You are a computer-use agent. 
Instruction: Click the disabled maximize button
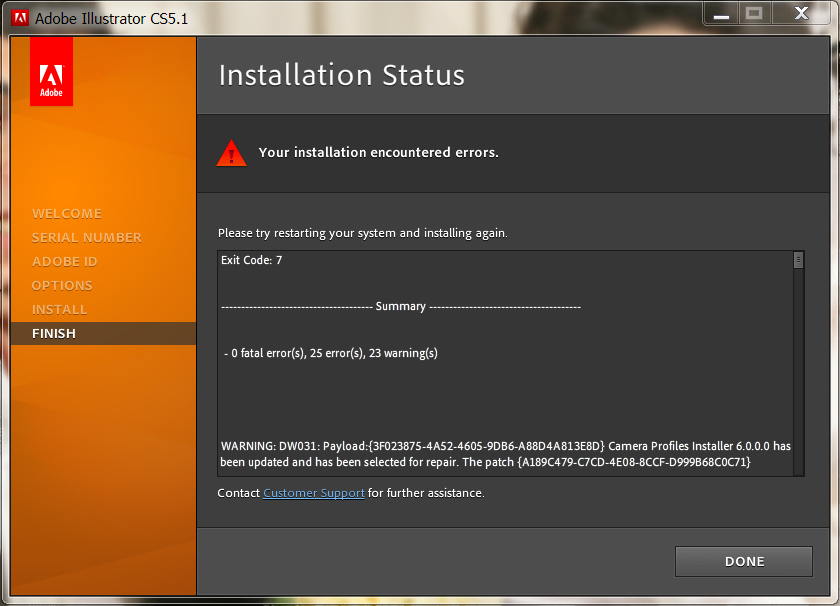click(x=754, y=13)
